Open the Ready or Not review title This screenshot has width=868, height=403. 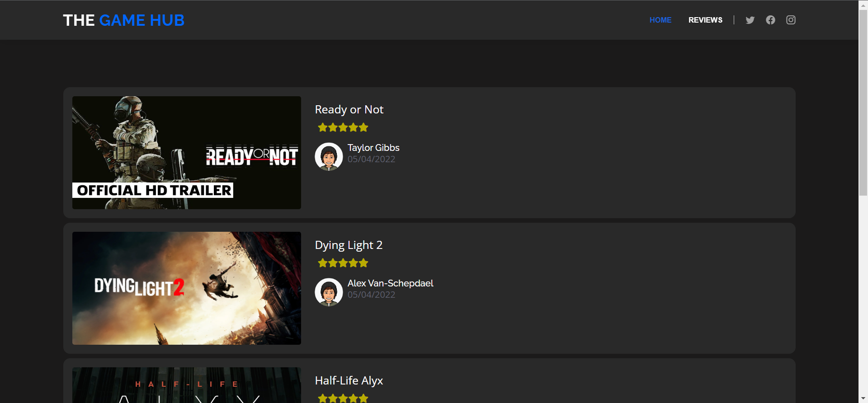click(349, 110)
